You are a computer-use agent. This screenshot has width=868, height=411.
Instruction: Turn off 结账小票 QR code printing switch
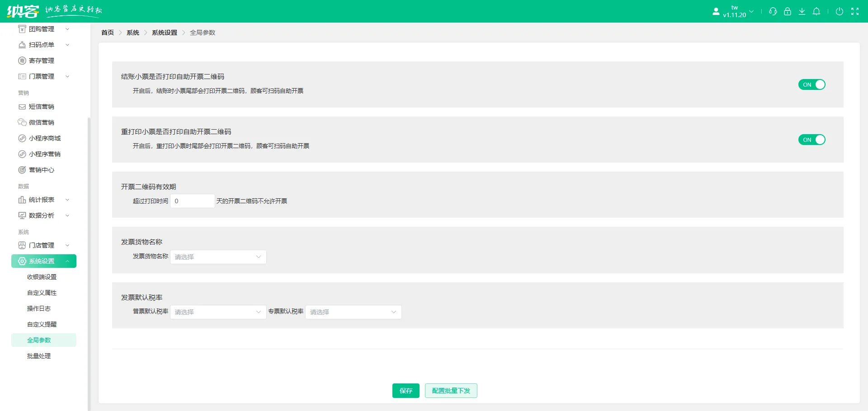click(811, 84)
